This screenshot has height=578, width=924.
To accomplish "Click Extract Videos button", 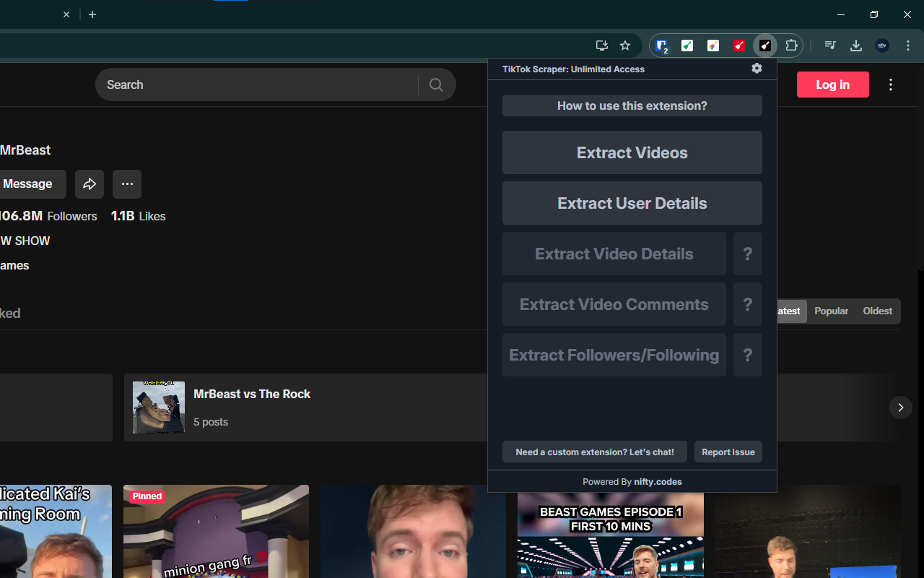I will click(x=632, y=152).
